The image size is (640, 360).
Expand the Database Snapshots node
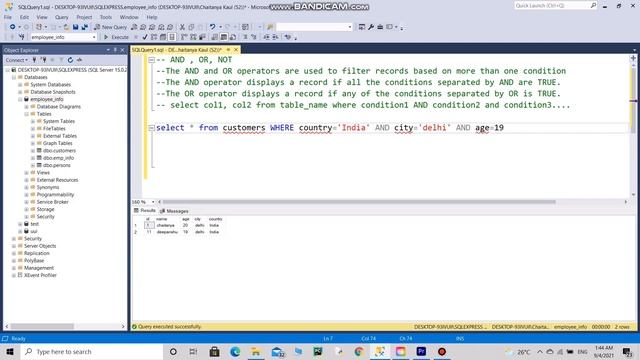pos(20,92)
